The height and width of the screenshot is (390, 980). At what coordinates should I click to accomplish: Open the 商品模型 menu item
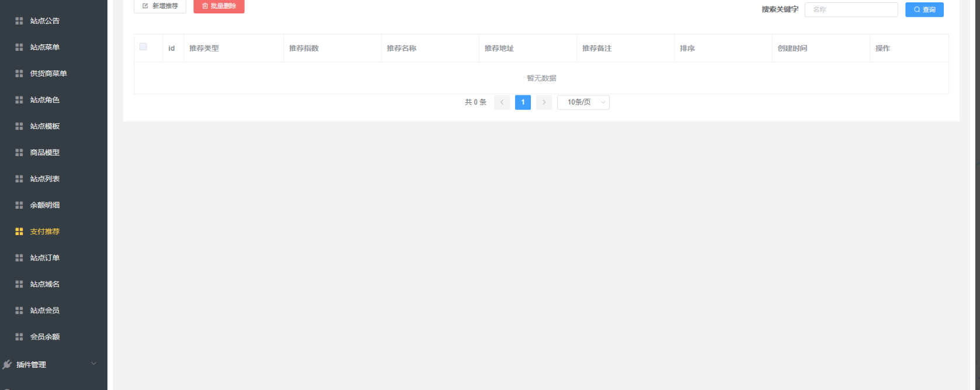(45, 153)
